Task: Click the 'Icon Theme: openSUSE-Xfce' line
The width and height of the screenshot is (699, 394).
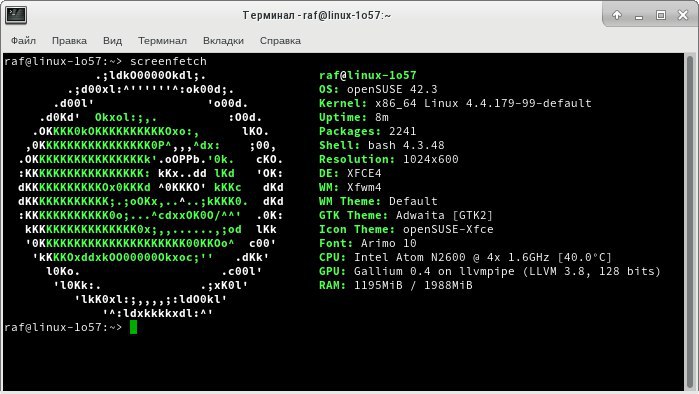Action: [406, 229]
